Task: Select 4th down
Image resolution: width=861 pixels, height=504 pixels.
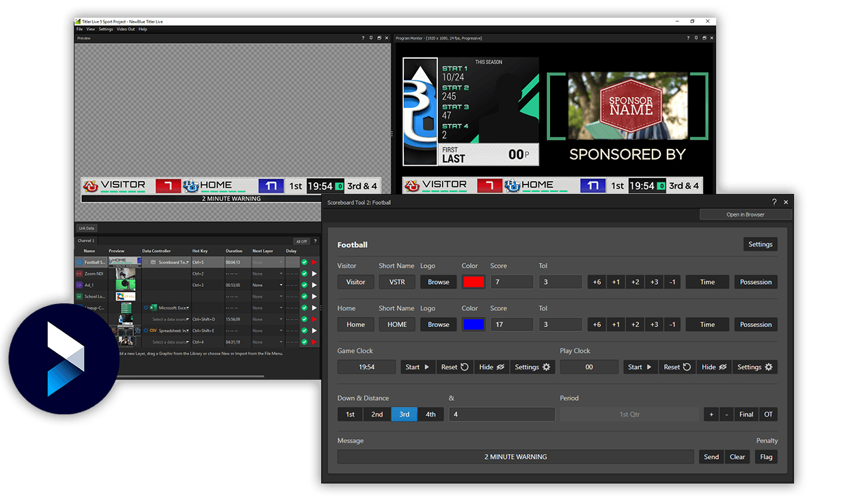Action: (430, 415)
